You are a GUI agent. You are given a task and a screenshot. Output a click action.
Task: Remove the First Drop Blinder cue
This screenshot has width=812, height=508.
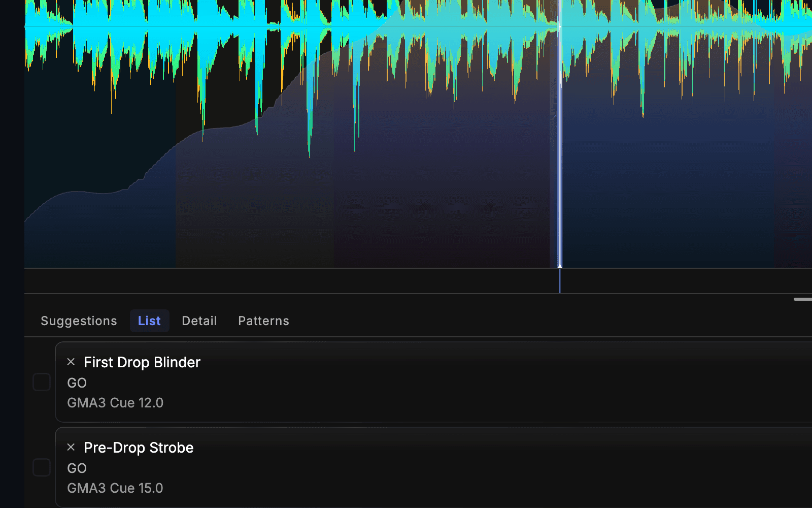(71, 362)
